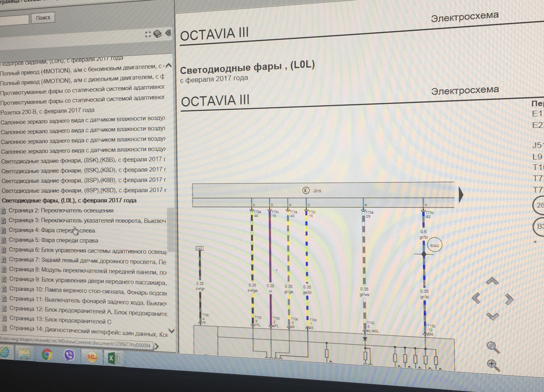The image size is (544, 392).
Task: Open Страница 4: Фара спереди слева
Action: pyautogui.click(x=52, y=230)
